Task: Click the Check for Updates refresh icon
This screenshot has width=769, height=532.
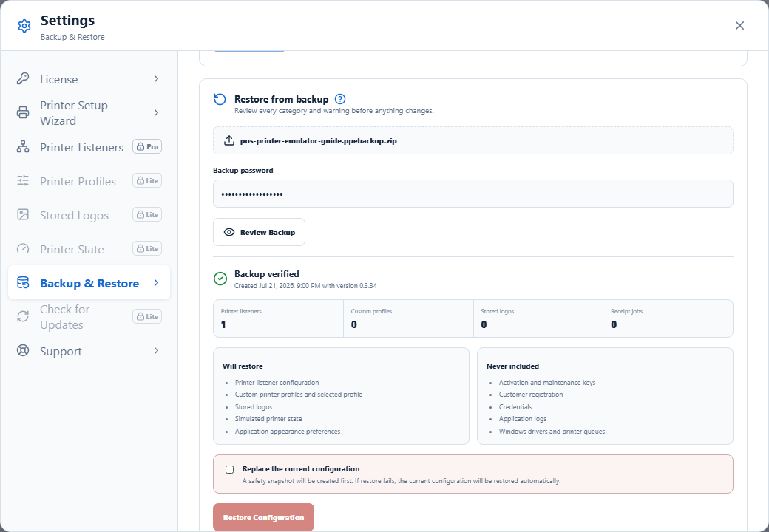Action: tap(23, 316)
